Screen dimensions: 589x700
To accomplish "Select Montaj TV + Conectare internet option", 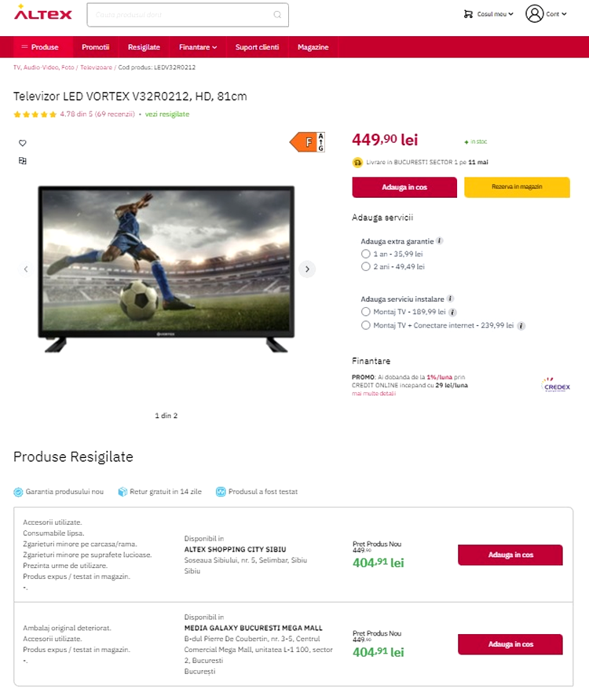I will 365,325.
